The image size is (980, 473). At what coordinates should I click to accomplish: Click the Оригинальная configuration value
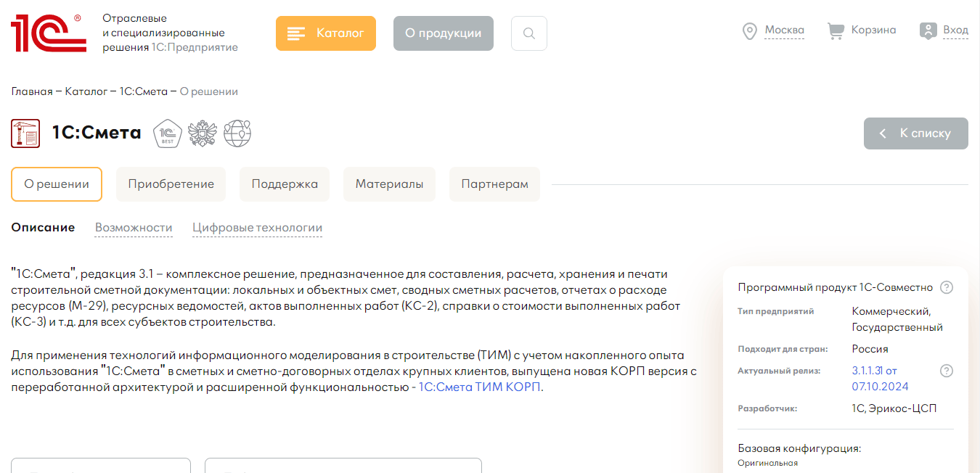point(767,463)
